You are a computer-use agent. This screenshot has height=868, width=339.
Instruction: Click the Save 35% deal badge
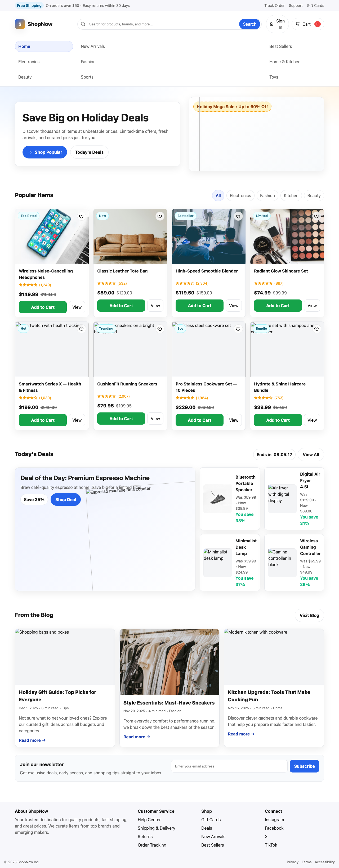(x=34, y=499)
